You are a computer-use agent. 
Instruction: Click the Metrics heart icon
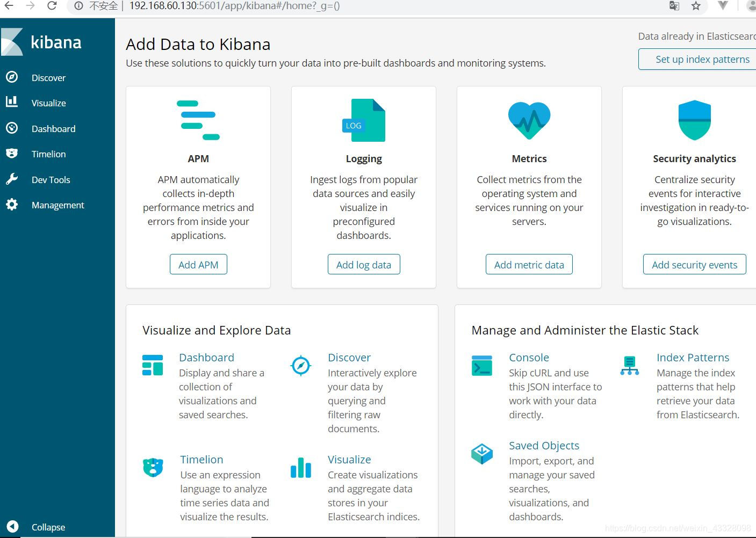(x=529, y=119)
